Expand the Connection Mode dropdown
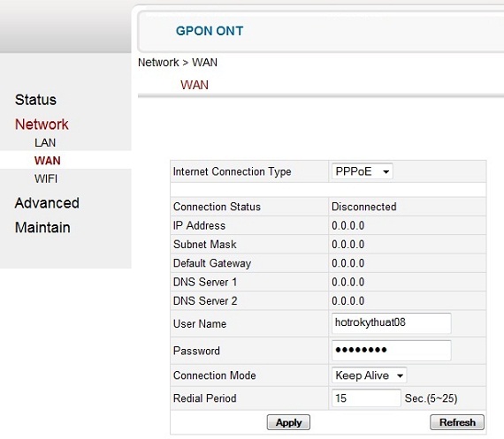504x439 pixels. click(x=370, y=375)
